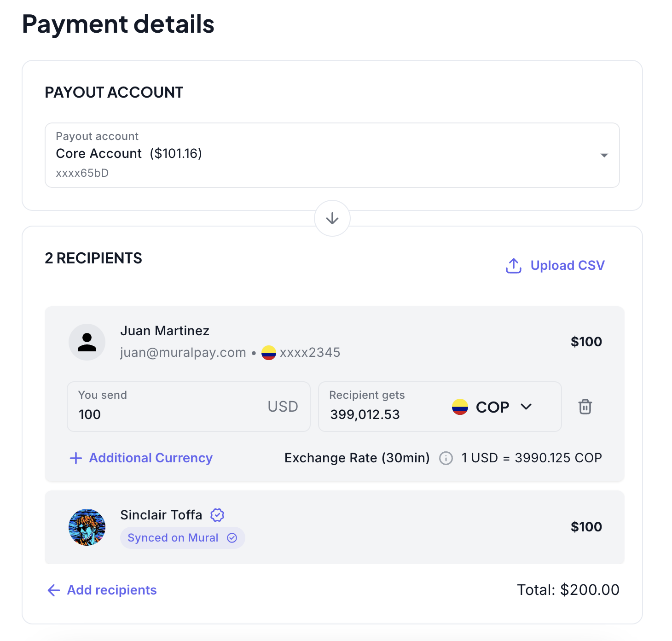Click the exchange rate info icon
The height and width of the screenshot is (641, 672).
(446, 458)
